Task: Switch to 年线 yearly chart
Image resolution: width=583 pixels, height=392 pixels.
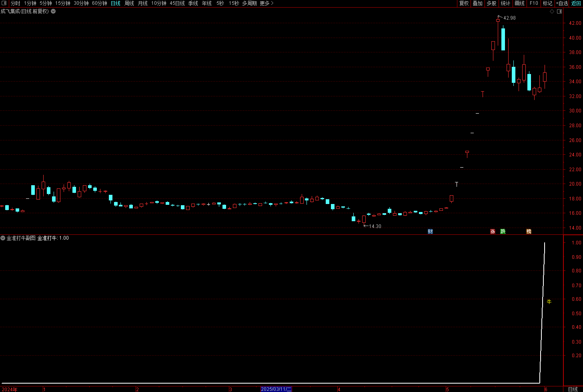Action: coord(207,3)
